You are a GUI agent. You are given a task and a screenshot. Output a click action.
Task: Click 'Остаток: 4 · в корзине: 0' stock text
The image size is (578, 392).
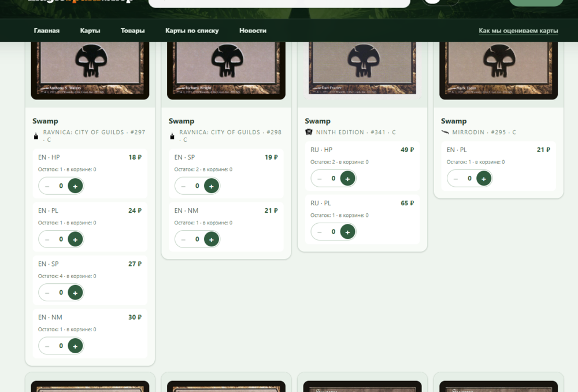(x=67, y=276)
